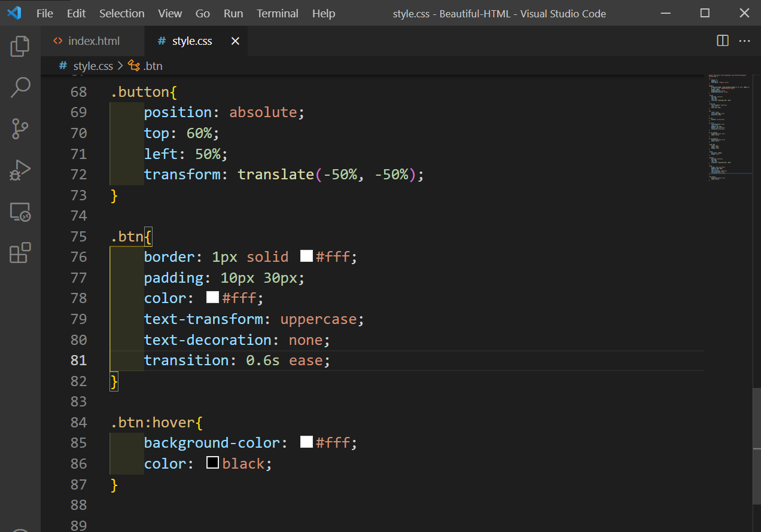Open color picker for background-color #fff swatch

(x=306, y=442)
